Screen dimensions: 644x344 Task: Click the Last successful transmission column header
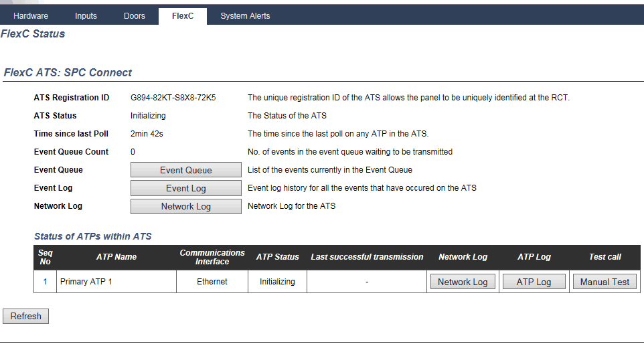tap(367, 257)
